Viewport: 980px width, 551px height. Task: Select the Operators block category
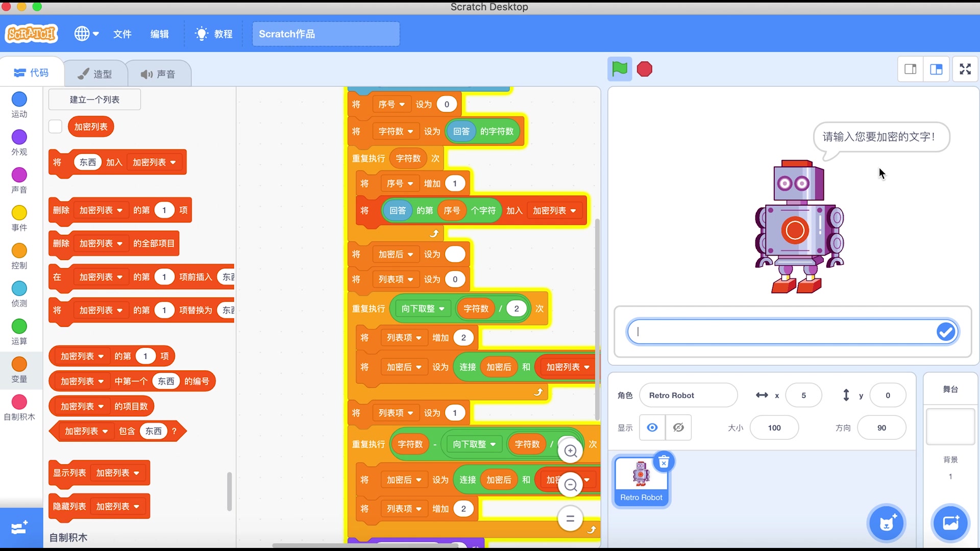pyautogui.click(x=19, y=332)
